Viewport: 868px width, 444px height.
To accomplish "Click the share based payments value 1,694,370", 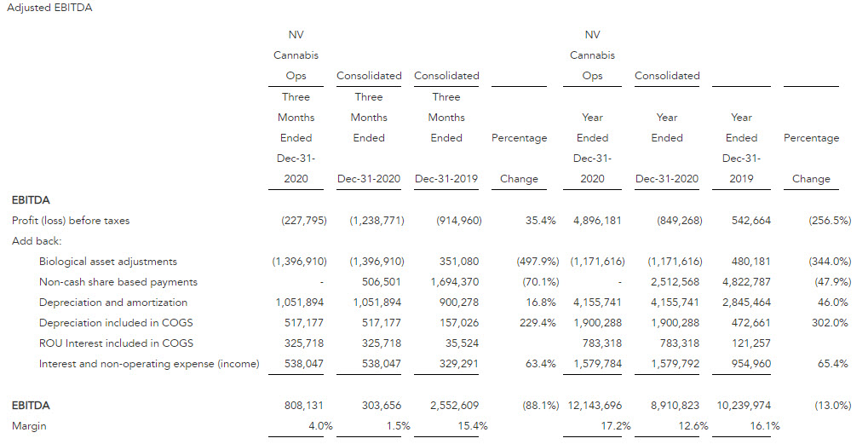I will tap(454, 281).
